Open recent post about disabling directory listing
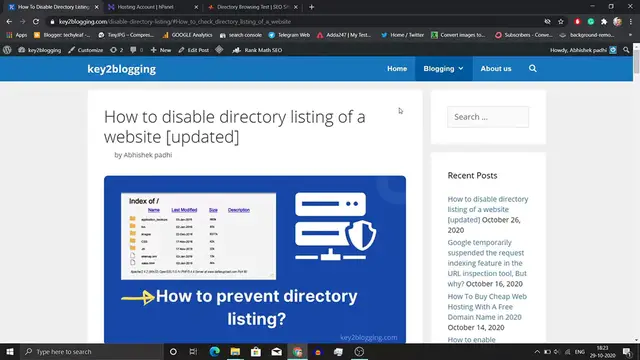 click(x=488, y=209)
